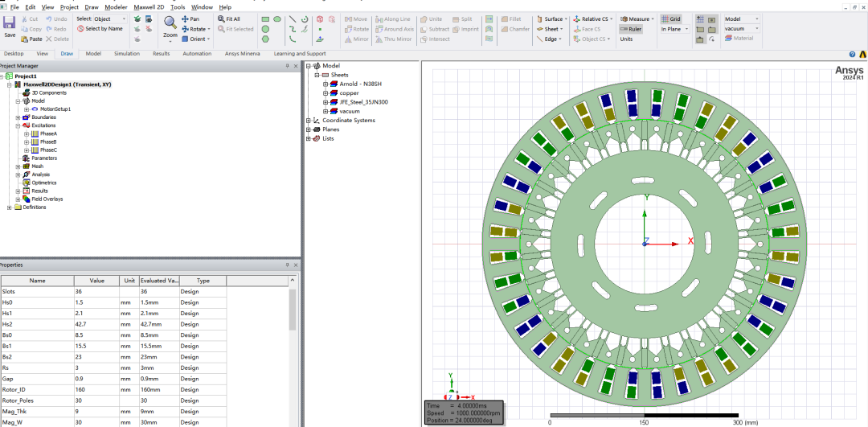This screenshot has width=868, height=427.
Task: Expand the PhaseA excitation node
Action: point(27,134)
